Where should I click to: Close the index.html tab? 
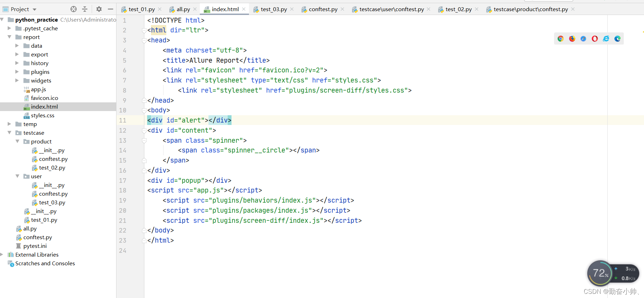[244, 9]
